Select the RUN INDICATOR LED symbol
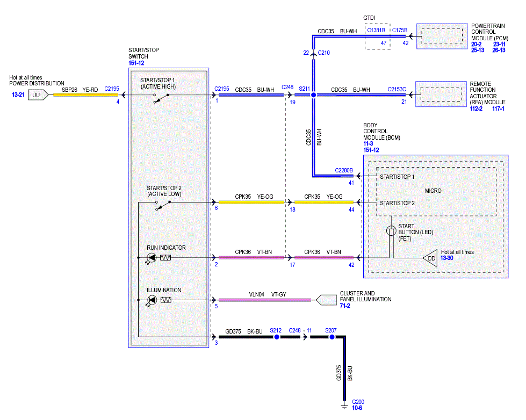The image size is (526, 420). click(152, 258)
